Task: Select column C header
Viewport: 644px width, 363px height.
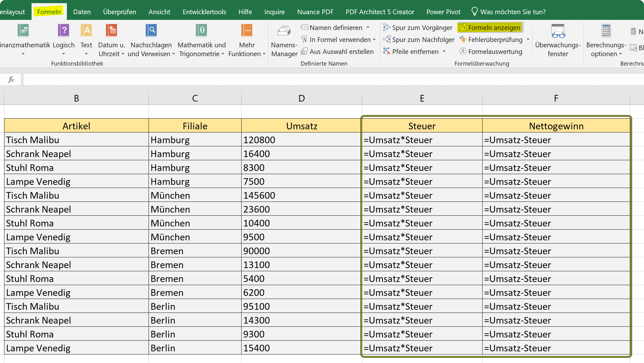Action: pyautogui.click(x=195, y=98)
